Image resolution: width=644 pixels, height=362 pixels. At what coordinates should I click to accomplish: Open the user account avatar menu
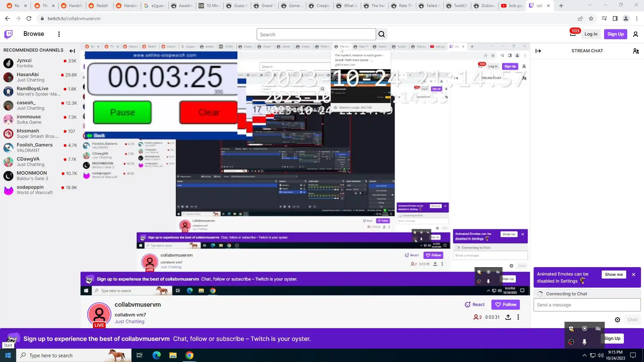point(635,34)
